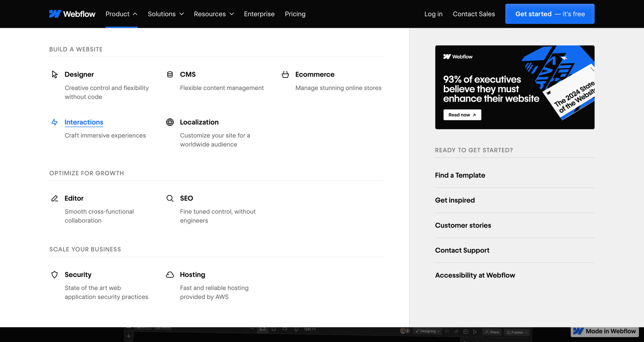Click Customer stories
Image resolution: width=644 pixels, height=342 pixels.
tap(463, 225)
